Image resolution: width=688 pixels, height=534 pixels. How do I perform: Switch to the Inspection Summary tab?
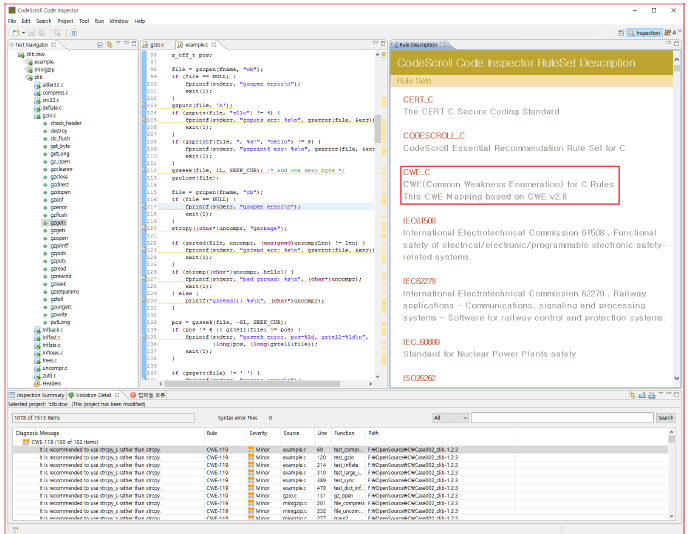point(37,395)
